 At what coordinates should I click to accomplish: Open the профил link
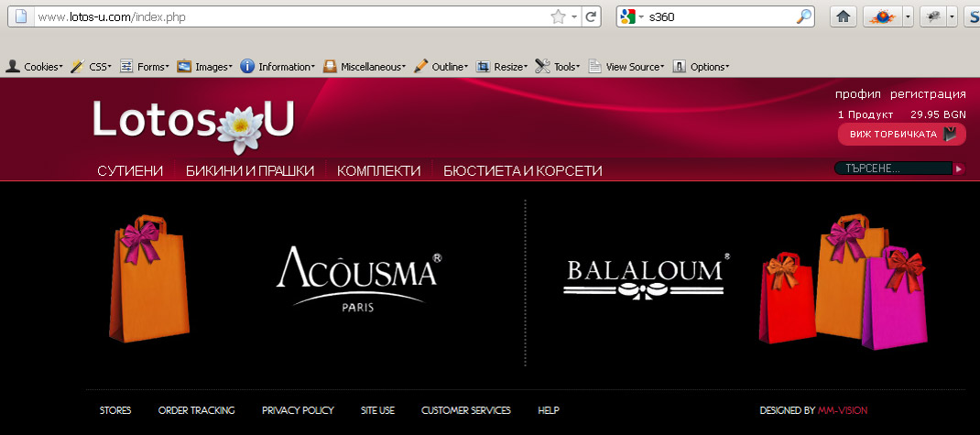[858, 94]
